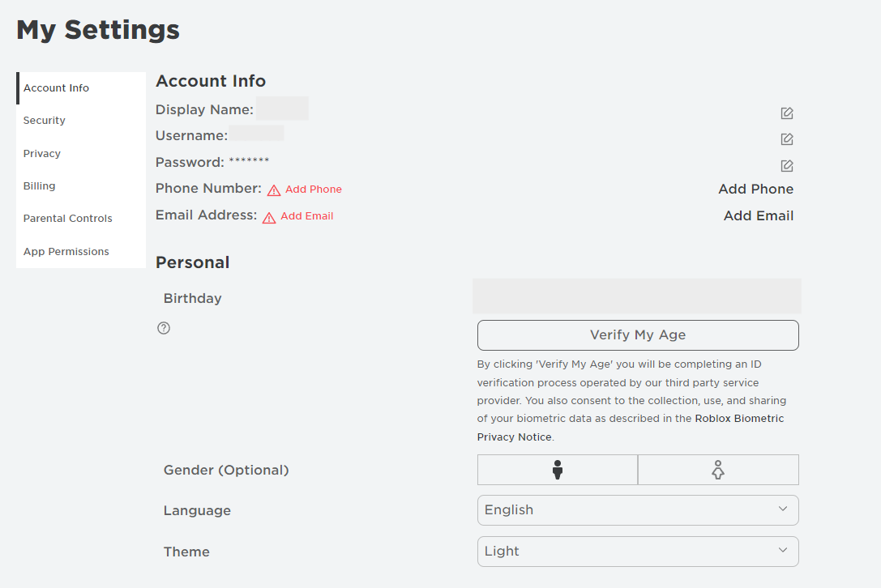The height and width of the screenshot is (588, 881).
Task: Click the Email Address warning triangle icon
Action: click(269, 217)
